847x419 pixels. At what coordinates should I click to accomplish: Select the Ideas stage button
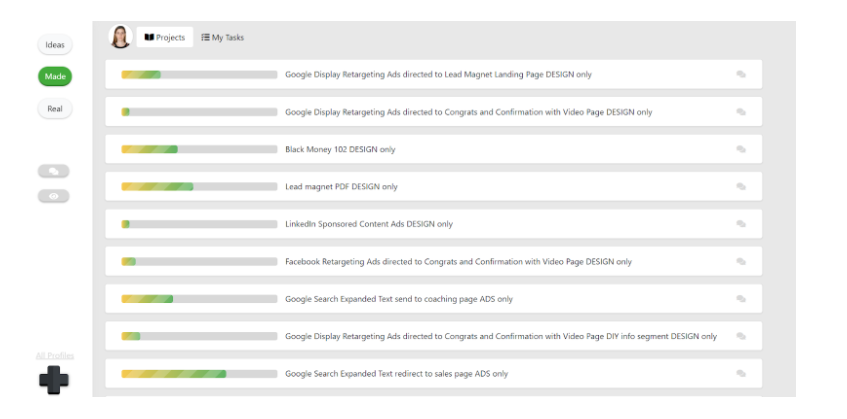55,45
